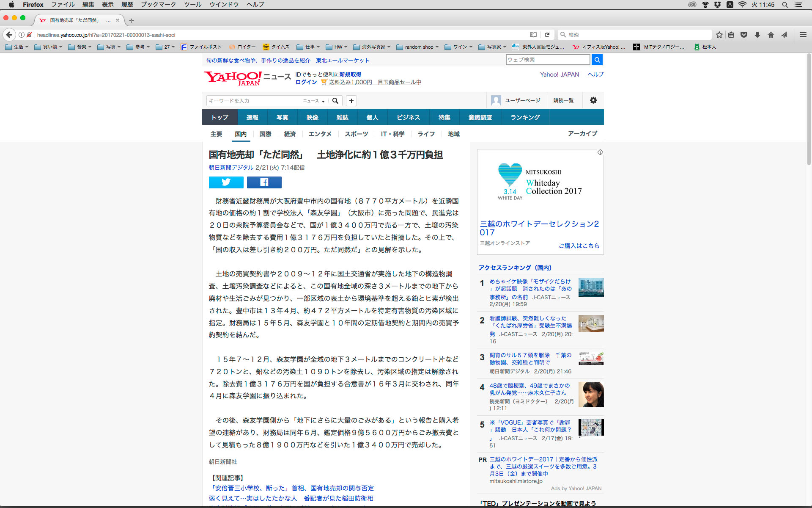This screenshot has width=812, height=508.
Task: Select the 国際 category tab
Action: click(x=265, y=134)
